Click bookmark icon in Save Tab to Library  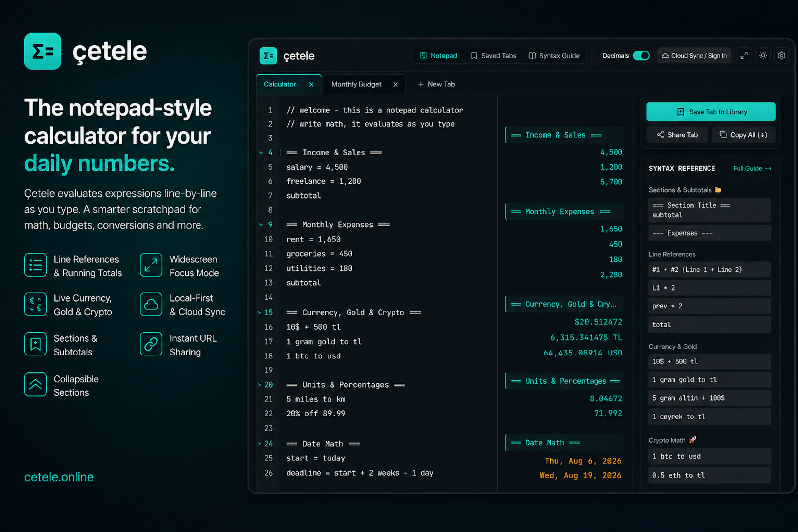coord(681,112)
